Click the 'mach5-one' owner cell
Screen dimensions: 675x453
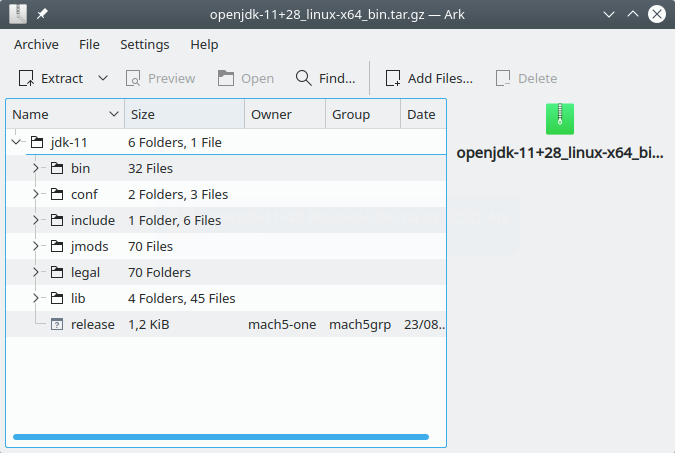(282, 325)
